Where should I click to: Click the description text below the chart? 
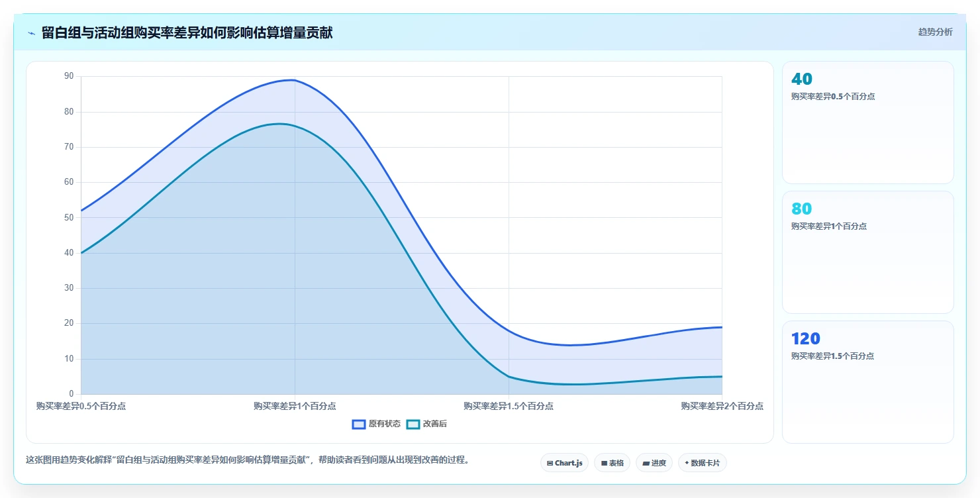(248, 460)
